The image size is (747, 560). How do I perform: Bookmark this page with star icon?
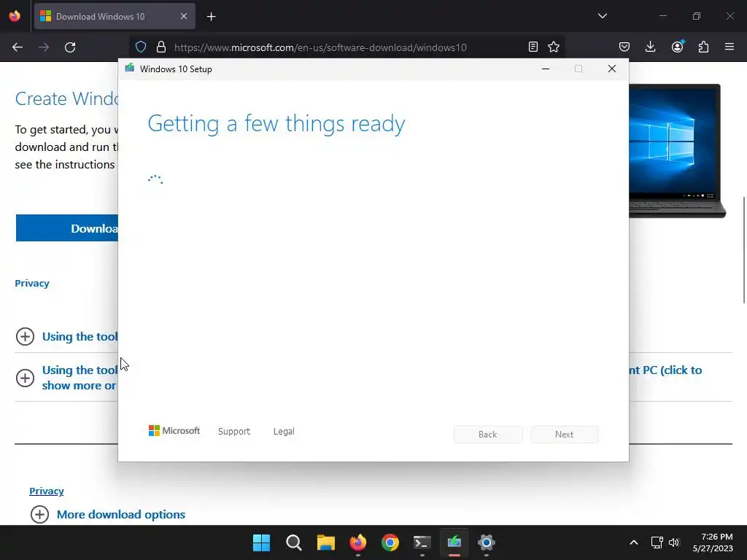point(554,47)
